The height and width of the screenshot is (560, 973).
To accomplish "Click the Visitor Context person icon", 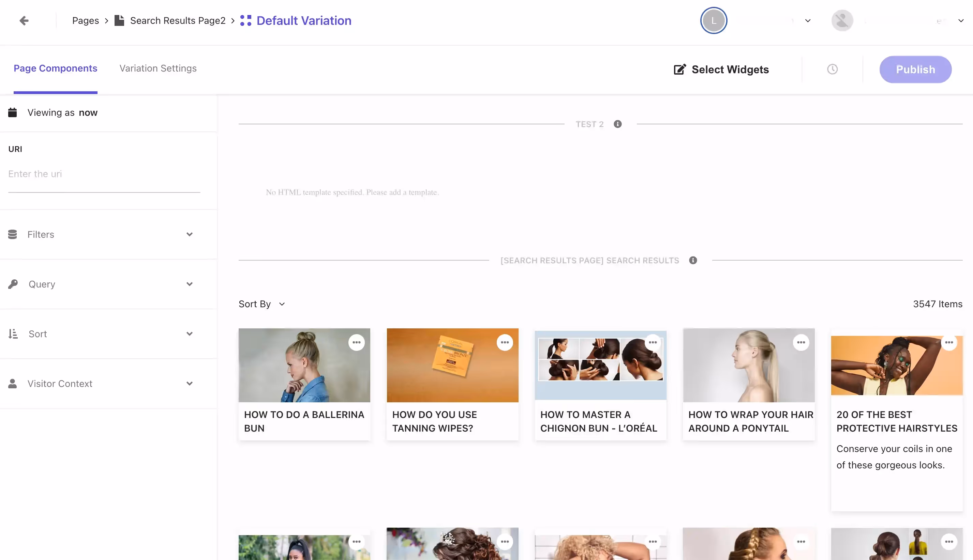I will click(13, 384).
